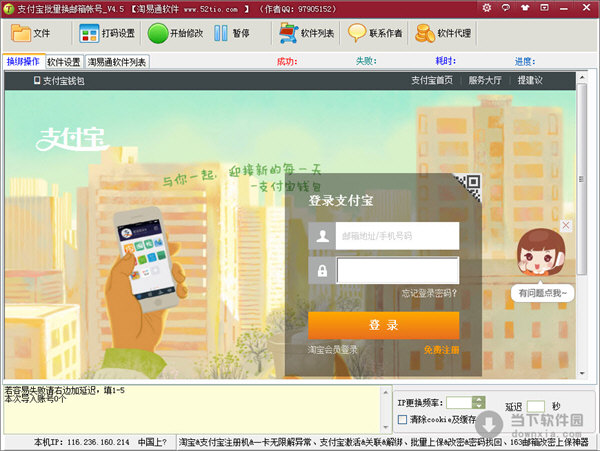The height and width of the screenshot is (451, 600).
Task: Click the chat bubble icon in title bar
Action: pos(506,8)
